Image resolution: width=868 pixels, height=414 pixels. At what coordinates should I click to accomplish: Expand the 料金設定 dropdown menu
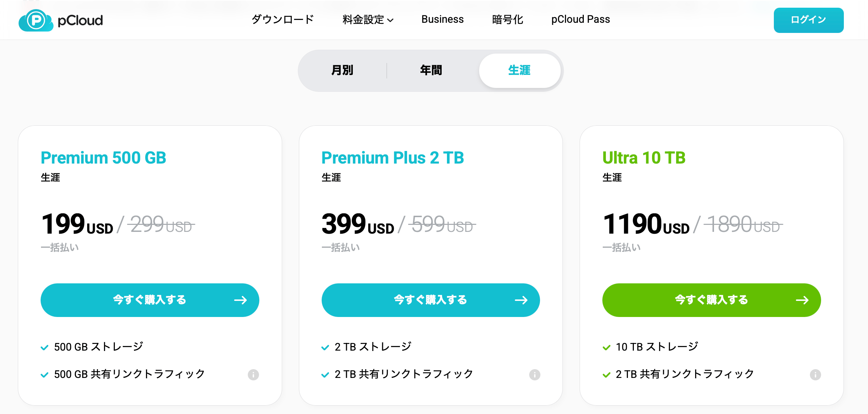(368, 20)
